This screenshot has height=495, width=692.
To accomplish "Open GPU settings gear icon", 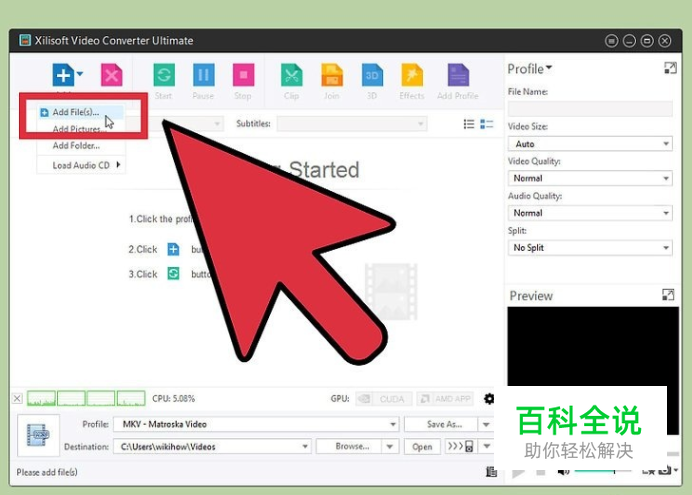I will coord(489,399).
